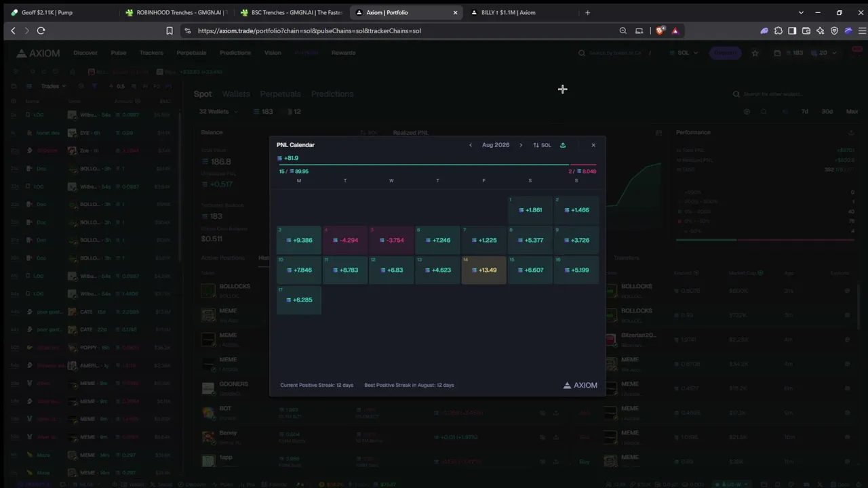Open Brave Shields lion icon
868x488 pixels.
pyautogui.click(x=660, y=30)
